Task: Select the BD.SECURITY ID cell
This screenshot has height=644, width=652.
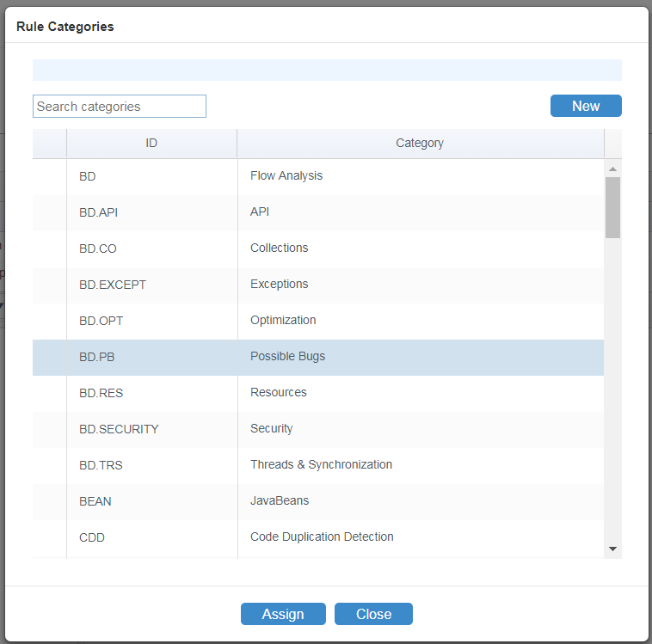Action: [151, 430]
